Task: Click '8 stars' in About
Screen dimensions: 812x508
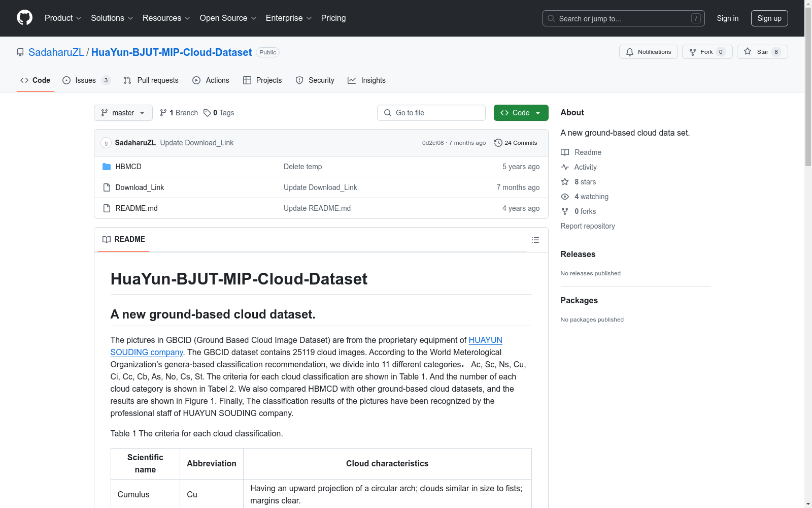Action: click(585, 182)
